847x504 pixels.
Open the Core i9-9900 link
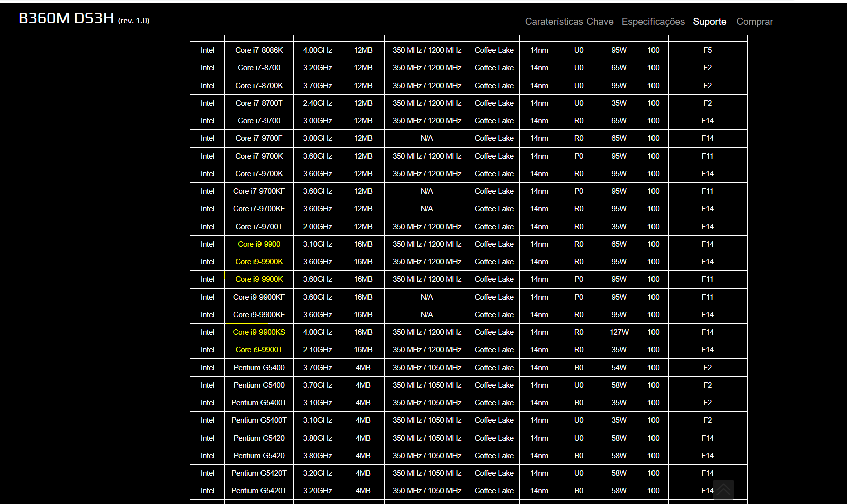259,244
